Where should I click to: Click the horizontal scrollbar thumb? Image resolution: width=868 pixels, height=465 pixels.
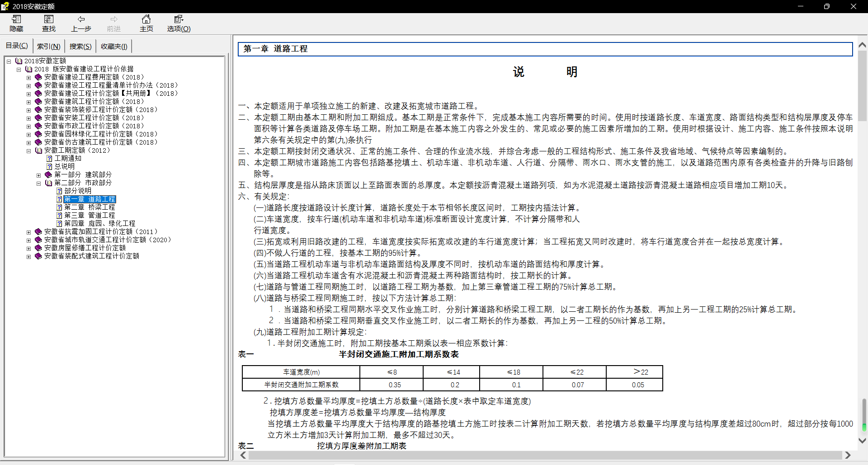tap(545, 455)
